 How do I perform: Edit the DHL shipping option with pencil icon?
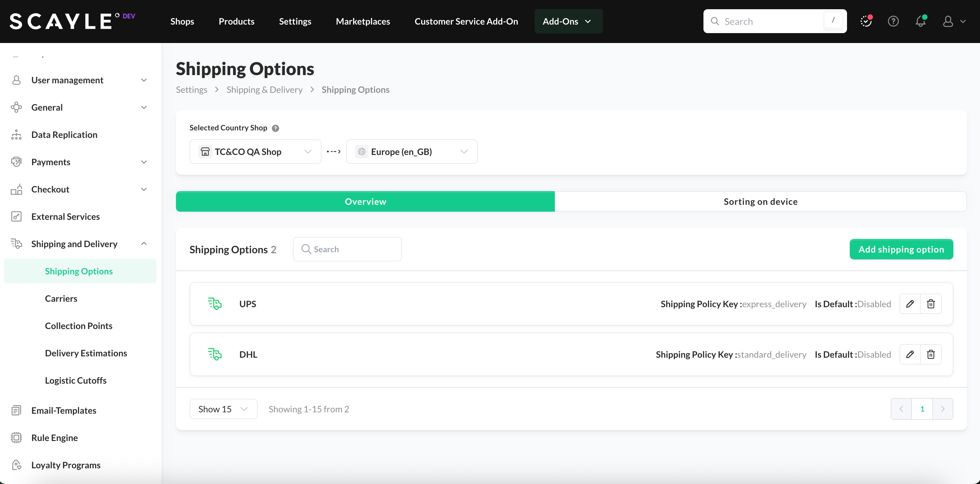pyautogui.click(x=910, y=355)
